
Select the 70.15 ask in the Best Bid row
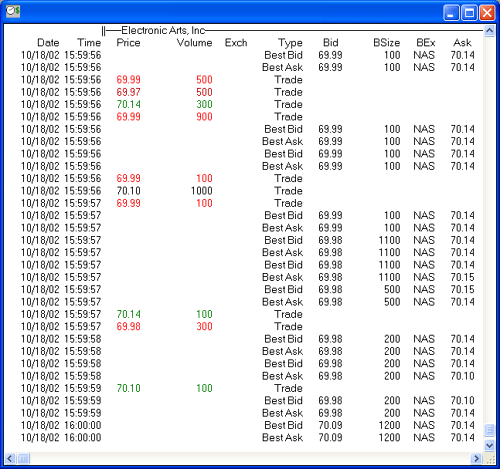pos(462,289)
